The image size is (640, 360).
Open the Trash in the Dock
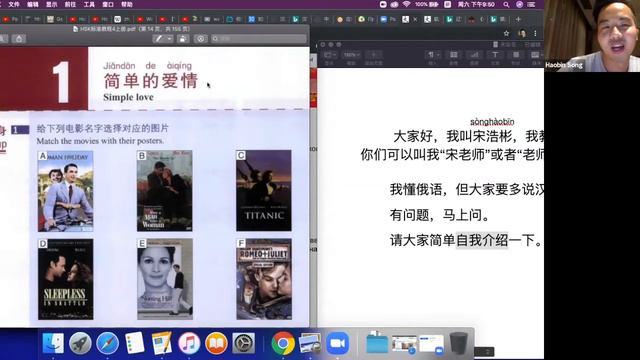pyautogui.click(x=458, y=343)
